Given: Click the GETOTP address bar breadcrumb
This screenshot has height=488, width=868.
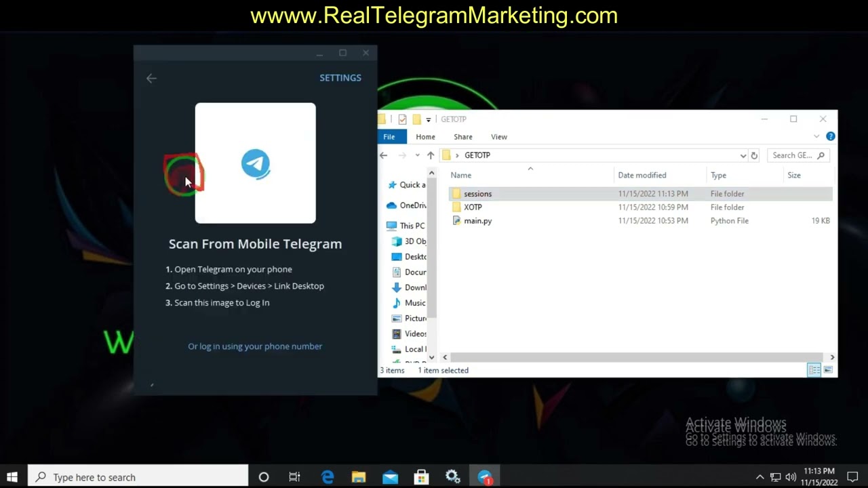Looking at the screenshot, I should click(477, 155).
